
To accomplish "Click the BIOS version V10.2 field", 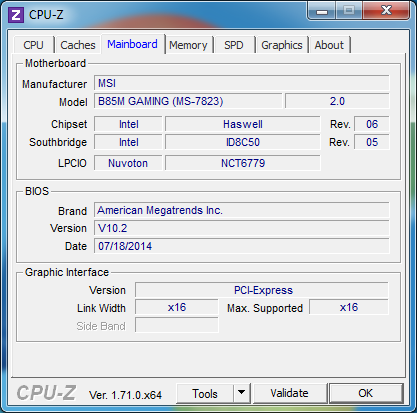I will [x=241, y=228].
